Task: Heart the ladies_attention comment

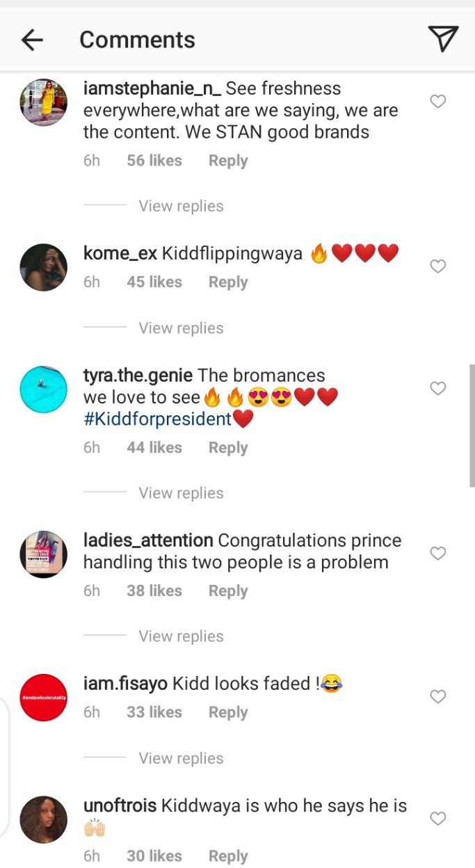Action: point(437,554)
